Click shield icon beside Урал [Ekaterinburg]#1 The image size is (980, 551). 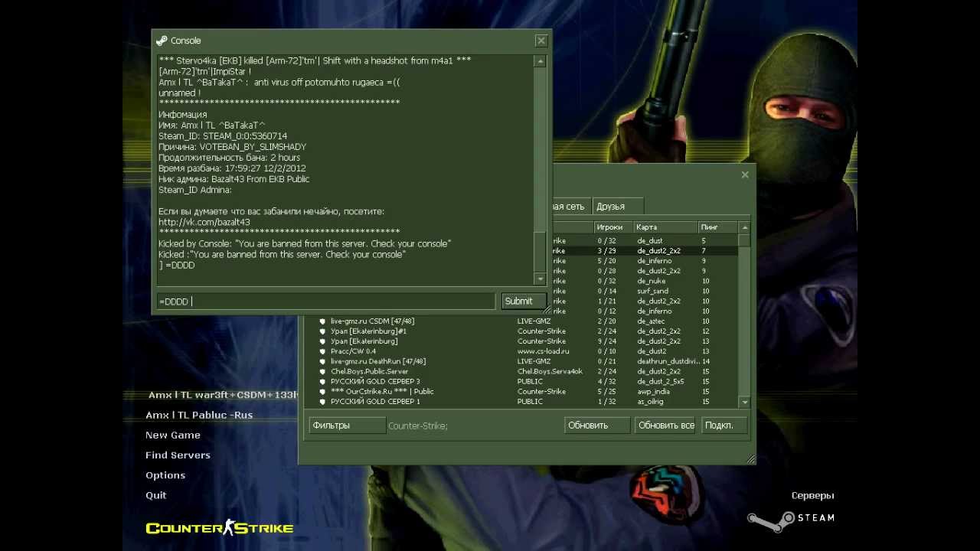(322, 331)
